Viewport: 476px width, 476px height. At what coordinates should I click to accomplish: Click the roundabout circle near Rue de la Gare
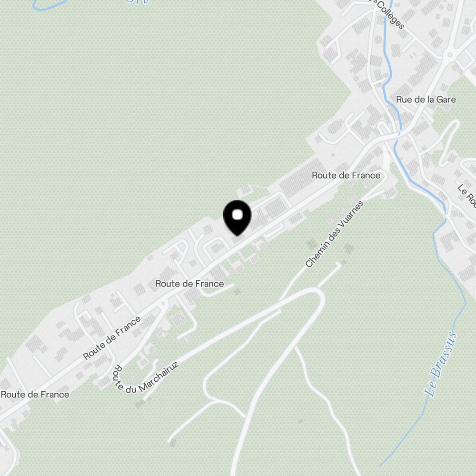[450, 55]
